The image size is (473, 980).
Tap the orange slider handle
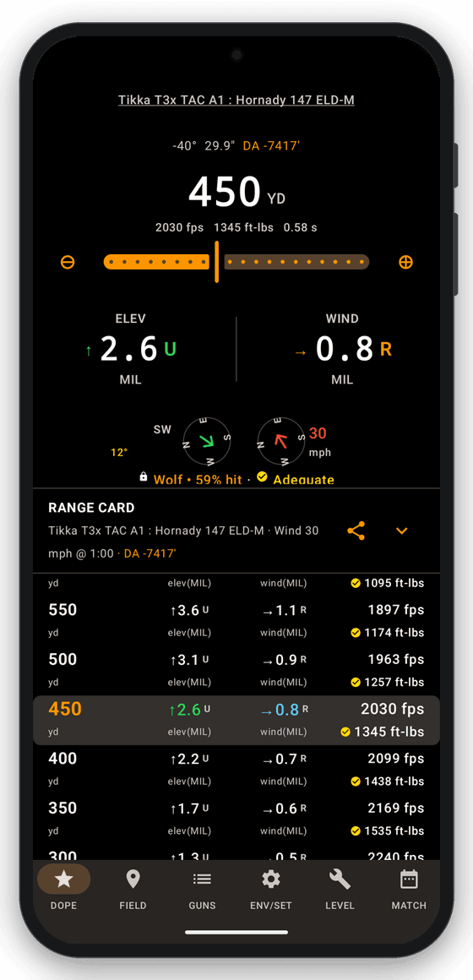pos(216,262)
